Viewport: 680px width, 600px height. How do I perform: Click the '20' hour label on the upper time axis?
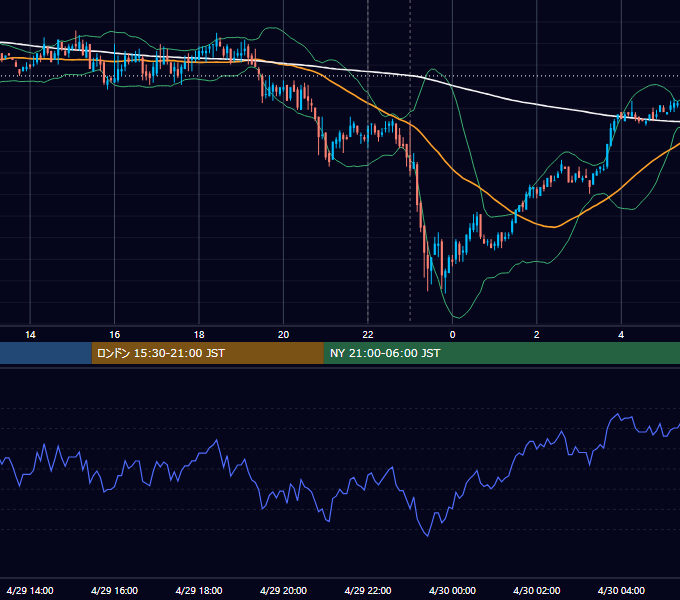coord(283,335)
